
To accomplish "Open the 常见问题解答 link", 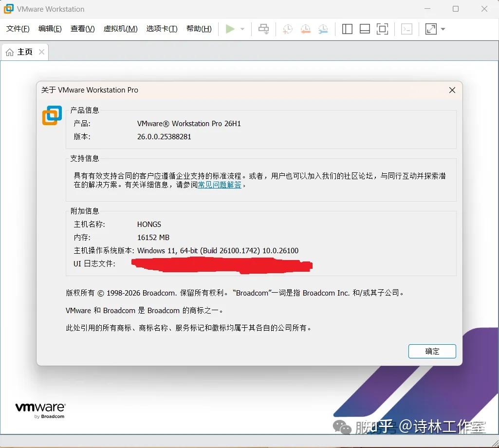I will [220, 185].
